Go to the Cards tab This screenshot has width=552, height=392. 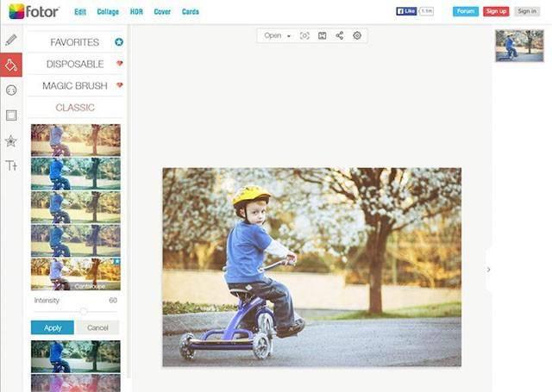coord(191,11)
